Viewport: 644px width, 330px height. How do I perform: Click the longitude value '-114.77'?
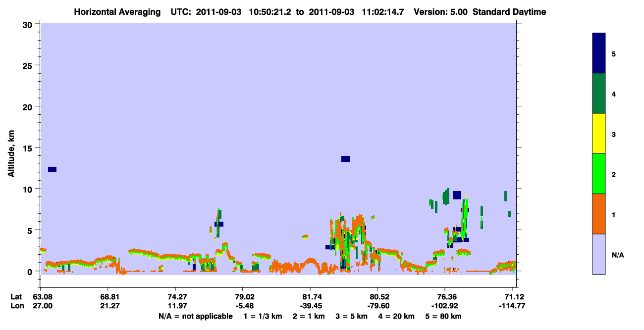(512, 306)
